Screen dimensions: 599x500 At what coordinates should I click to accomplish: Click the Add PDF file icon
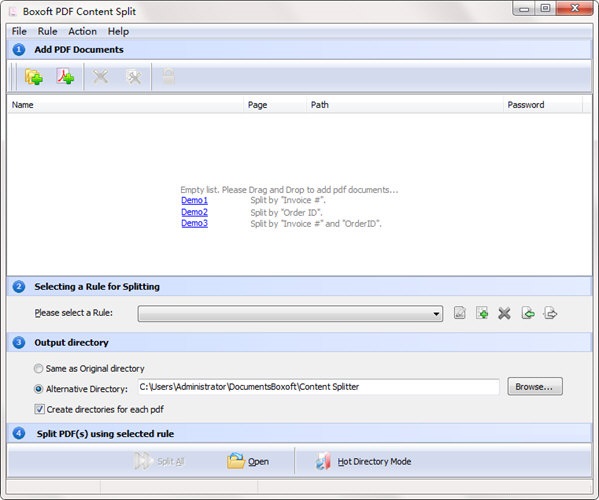[65, 76]
